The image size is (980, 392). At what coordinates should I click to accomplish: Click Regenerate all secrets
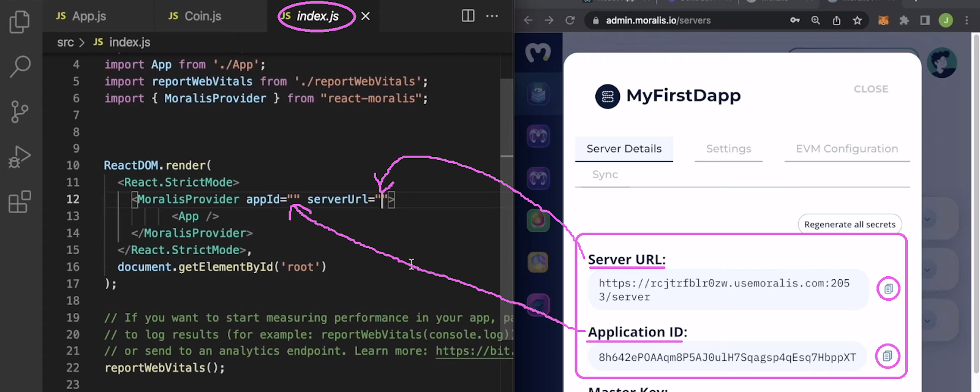coord(850,224)
